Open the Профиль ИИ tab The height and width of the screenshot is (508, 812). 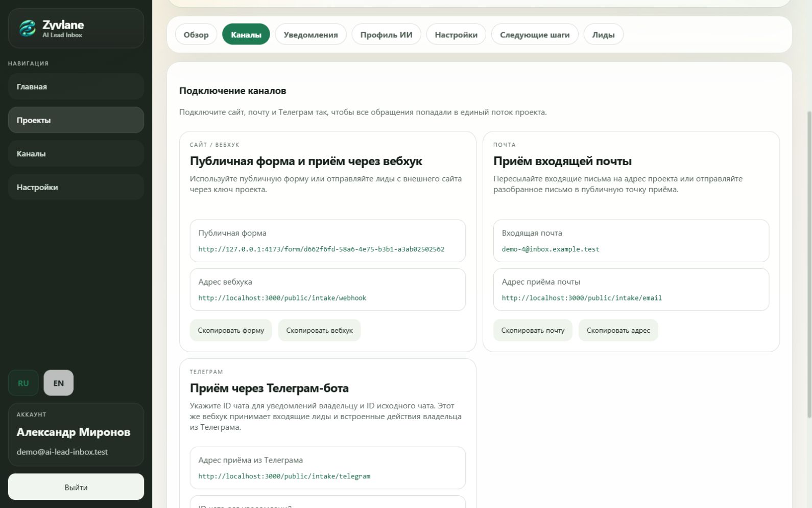[x=386, y=35]
